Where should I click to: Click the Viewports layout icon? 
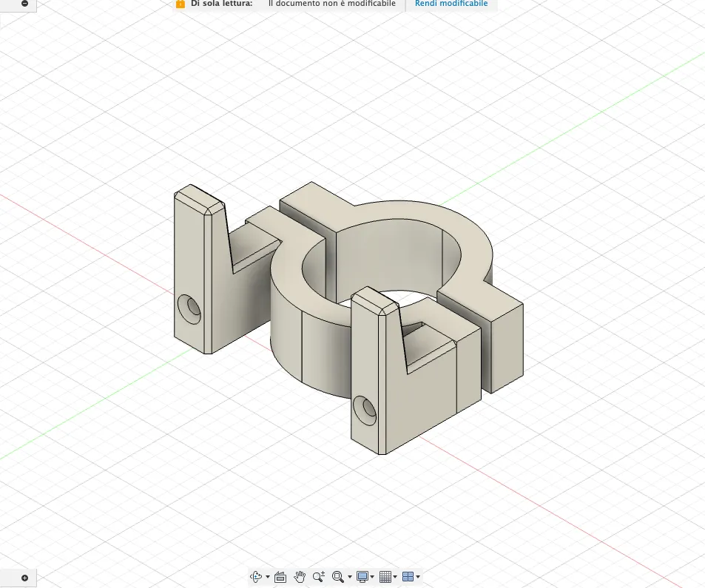408,576
